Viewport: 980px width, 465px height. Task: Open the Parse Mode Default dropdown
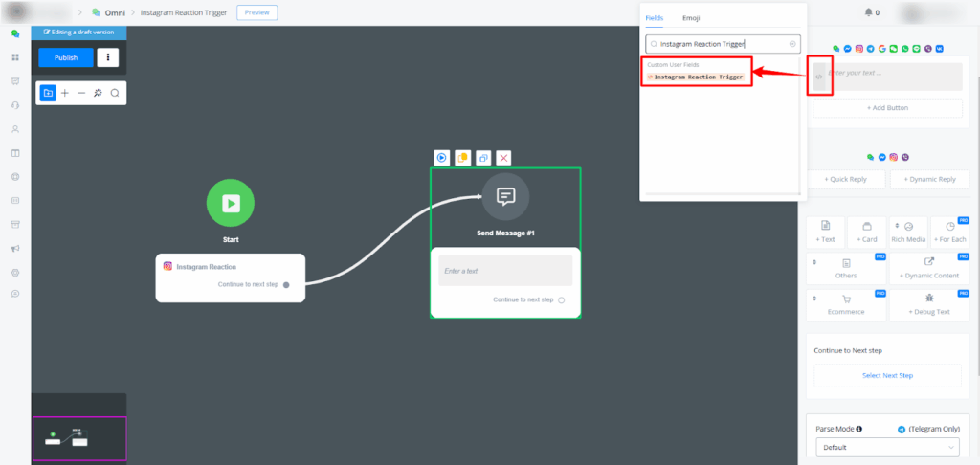click(886, 447)
